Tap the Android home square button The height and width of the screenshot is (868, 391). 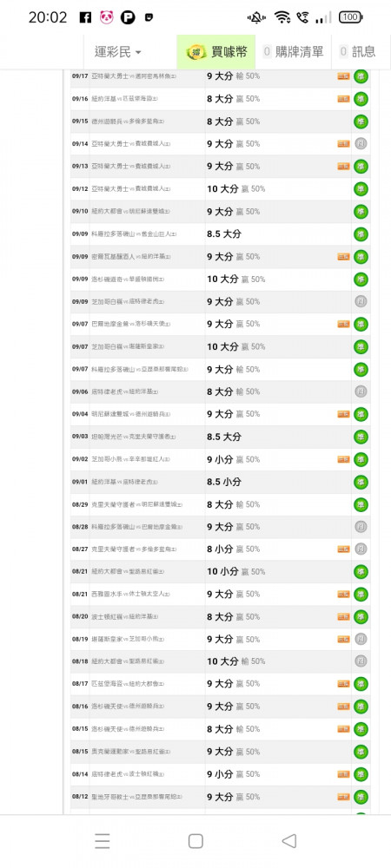click(x=195, y=841)
